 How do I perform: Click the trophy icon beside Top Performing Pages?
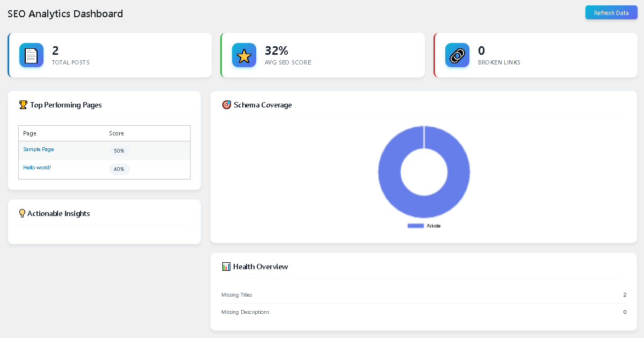[23, 105]
